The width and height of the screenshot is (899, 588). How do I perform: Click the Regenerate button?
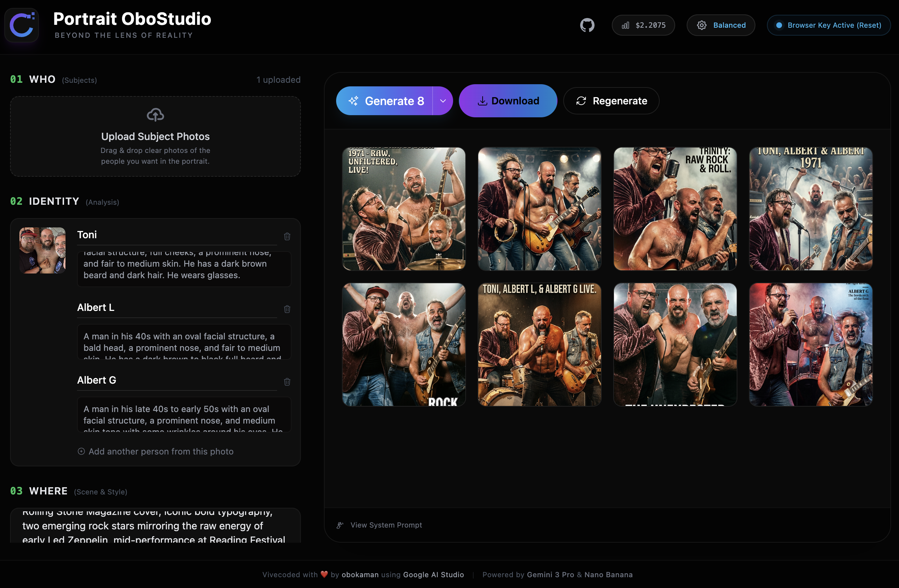[611, 101]
